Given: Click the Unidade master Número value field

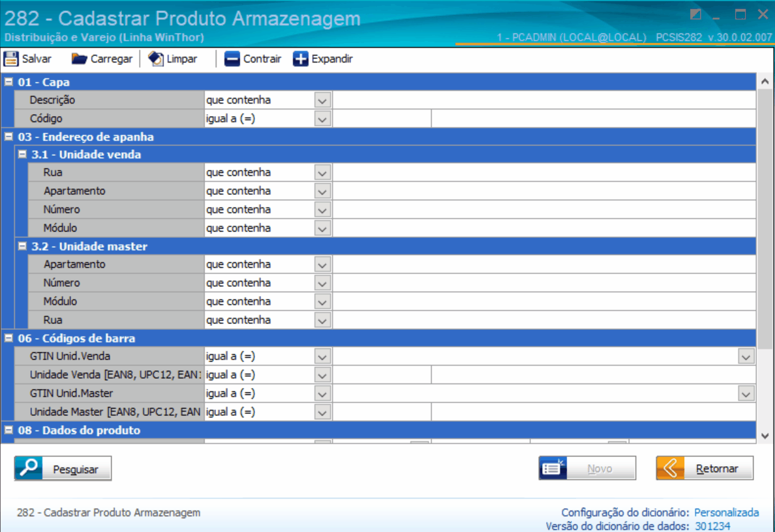Looking at the screenshot, I should point(544,283).
